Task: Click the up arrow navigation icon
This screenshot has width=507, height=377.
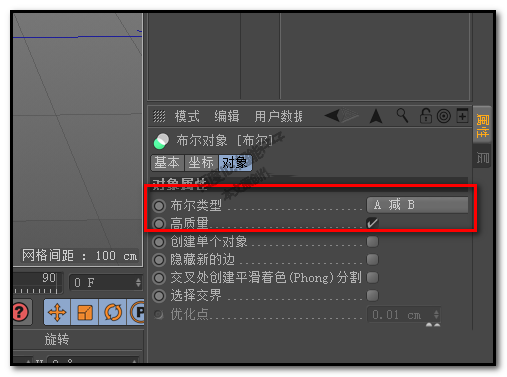Action: point(376,116)
